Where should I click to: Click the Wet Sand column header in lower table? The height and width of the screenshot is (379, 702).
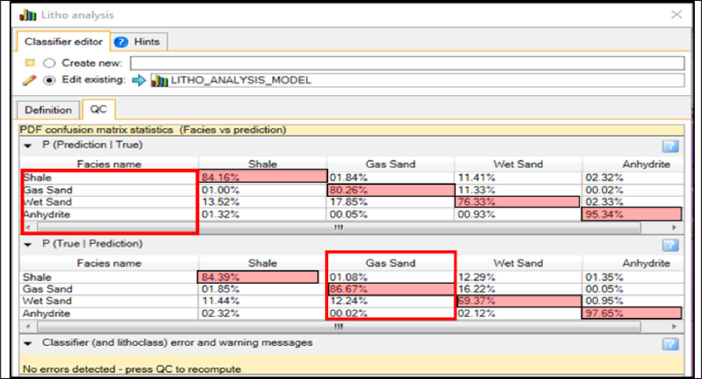pyautogui.click(x=518, y=263)
